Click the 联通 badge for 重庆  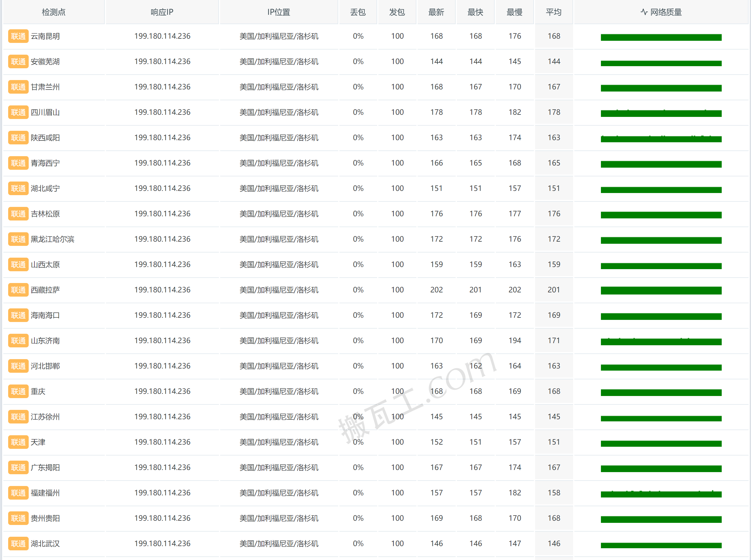(18, 391)
